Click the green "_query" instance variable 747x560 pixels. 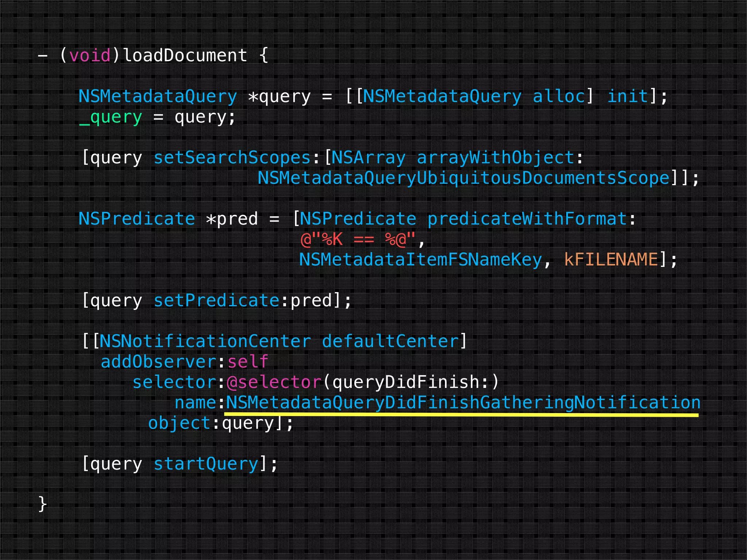111,118
